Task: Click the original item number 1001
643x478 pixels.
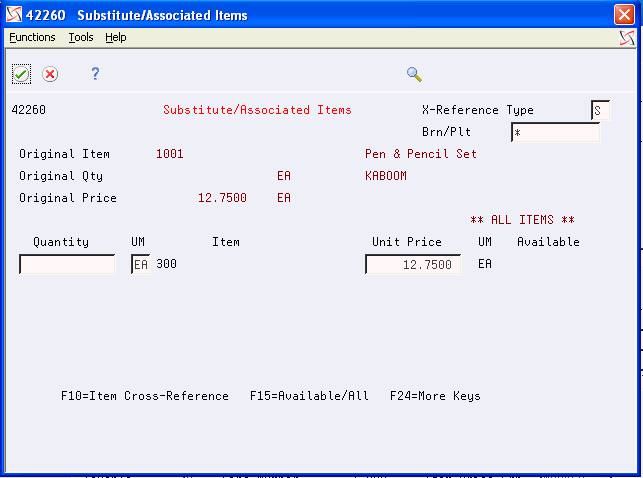Action: (170, 154)
